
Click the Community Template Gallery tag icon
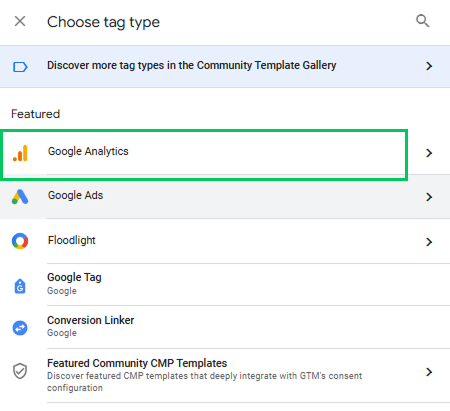click(x=20, y=67)
